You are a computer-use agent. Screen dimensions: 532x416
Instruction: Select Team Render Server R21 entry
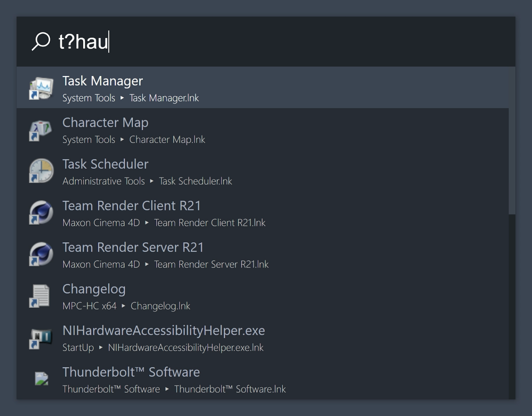(133, 248)
